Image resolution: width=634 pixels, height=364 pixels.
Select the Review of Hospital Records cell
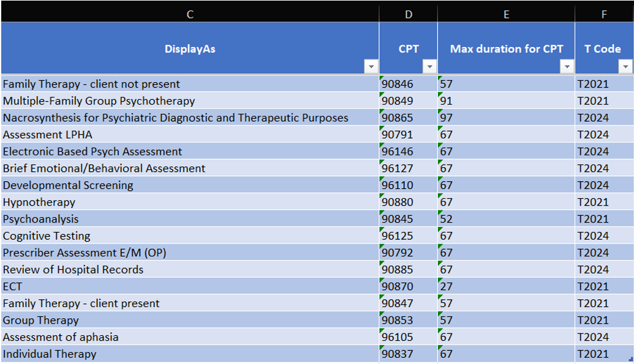click(x=190, y=269)
